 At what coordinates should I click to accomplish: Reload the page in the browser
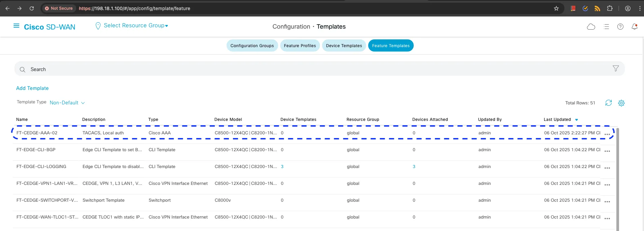[32, 8]
